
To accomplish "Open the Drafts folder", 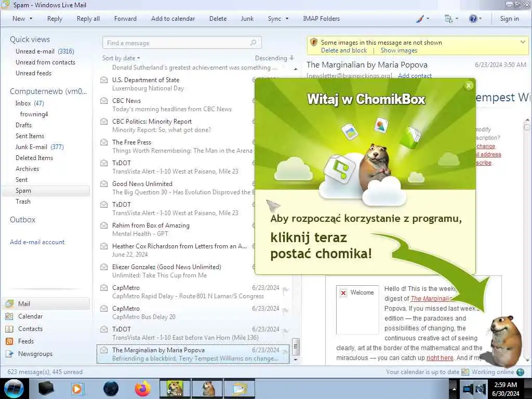I will 23,125.
